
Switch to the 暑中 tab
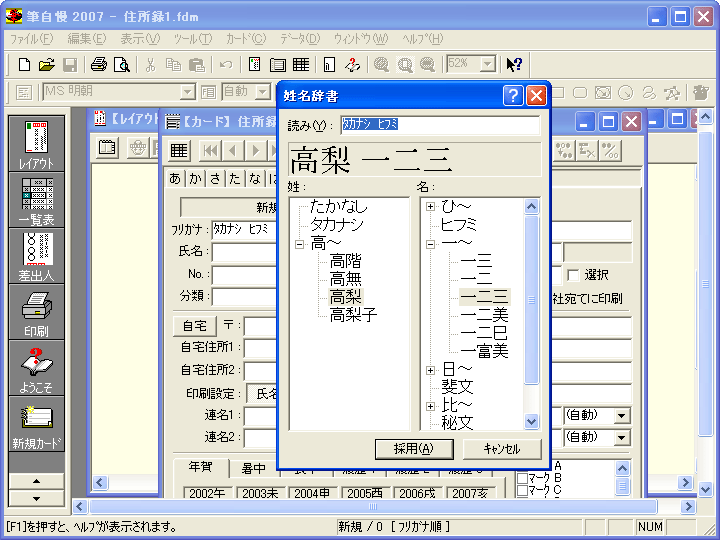pyautogui.click(x=253, y=469)
